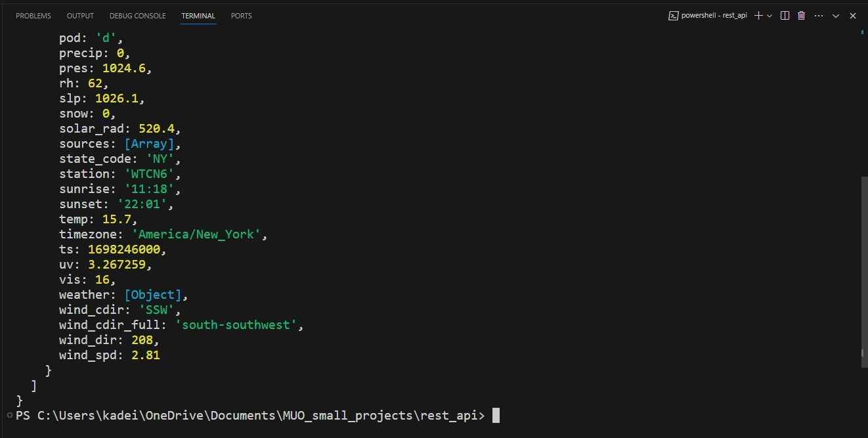
Task: Close the terminal panel with the X icon
Action: (x=853, y=15)
